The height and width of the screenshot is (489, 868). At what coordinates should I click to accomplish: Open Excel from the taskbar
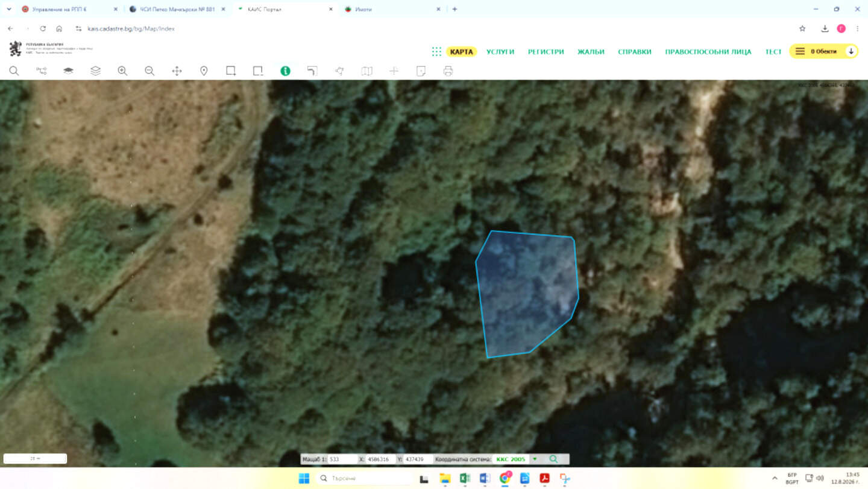point(465,478)
